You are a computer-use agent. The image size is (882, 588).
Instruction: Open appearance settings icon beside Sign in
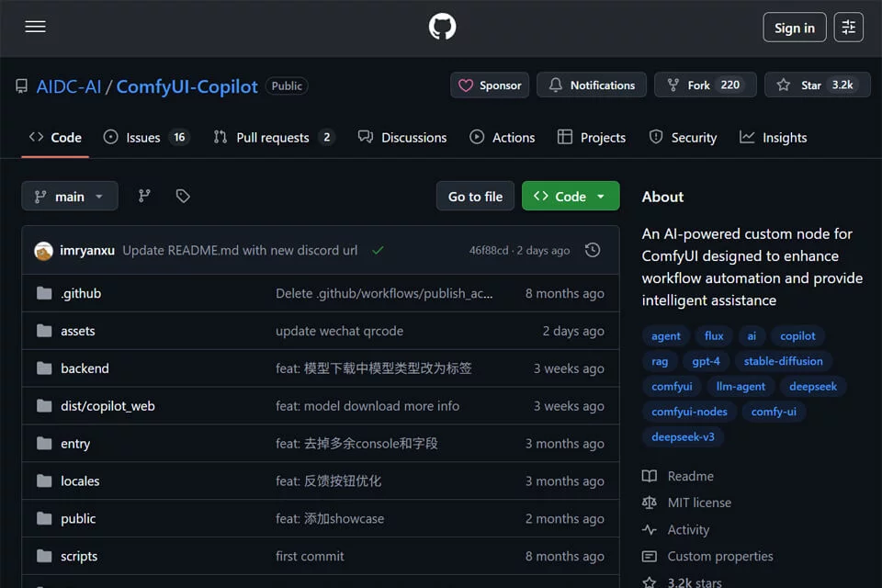(848, 27)
